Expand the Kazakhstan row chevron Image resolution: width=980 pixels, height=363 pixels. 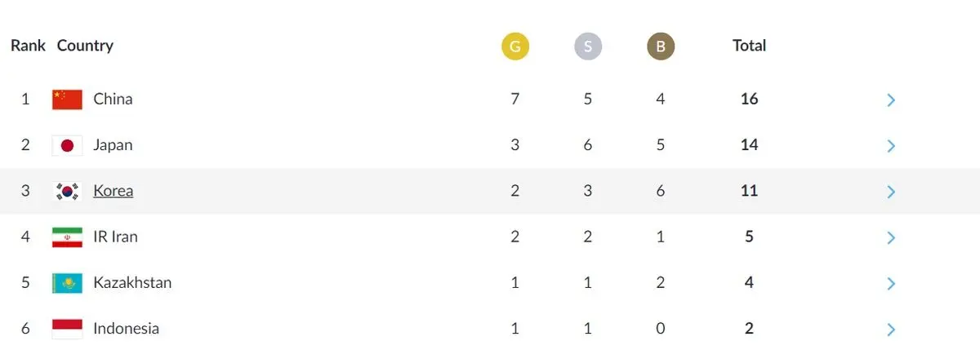coord(891,284)
